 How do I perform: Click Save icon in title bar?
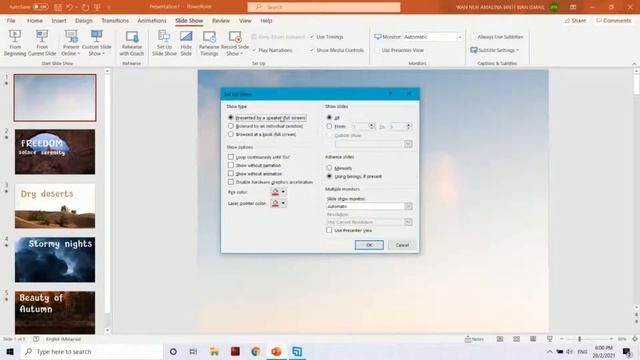pos(58,7)
